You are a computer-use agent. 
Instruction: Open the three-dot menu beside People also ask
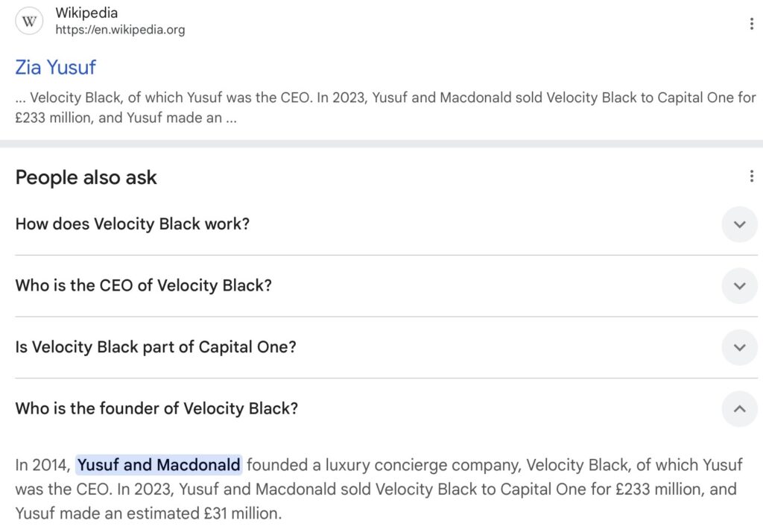pyautogui.click(x=751, y=177)
